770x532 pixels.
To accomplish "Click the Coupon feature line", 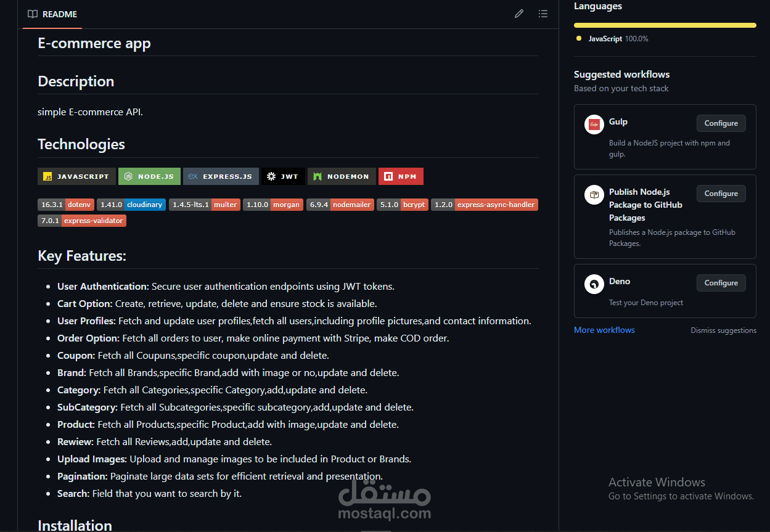I will click(193, 356).
